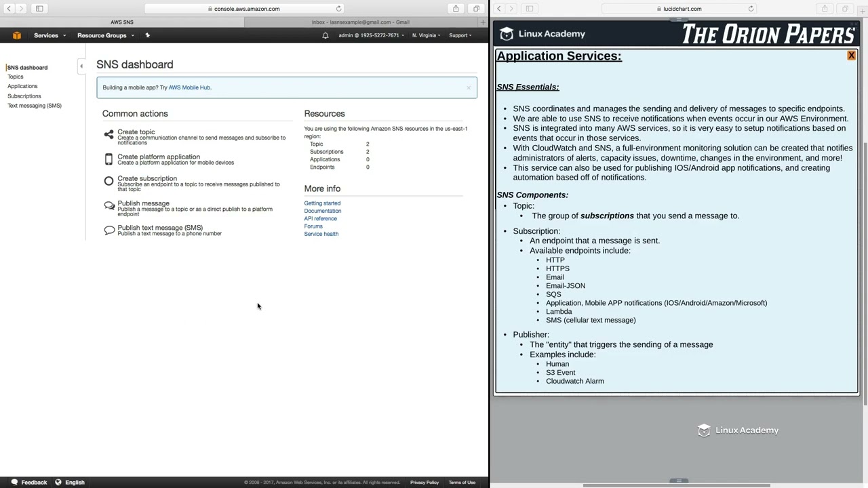Open Text messaging (SMS) in sidebar

pos(35,106)
